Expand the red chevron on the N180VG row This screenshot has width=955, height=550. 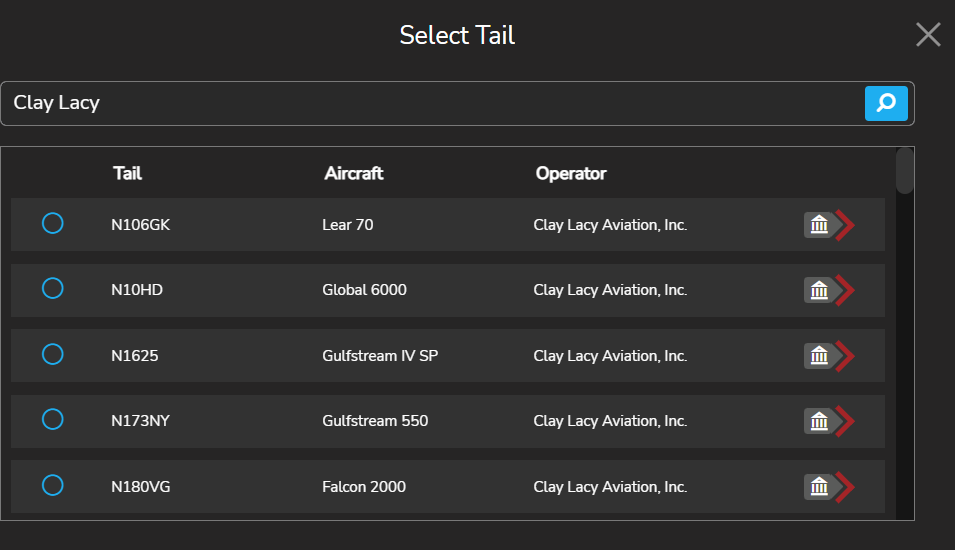tap(846, 487)
